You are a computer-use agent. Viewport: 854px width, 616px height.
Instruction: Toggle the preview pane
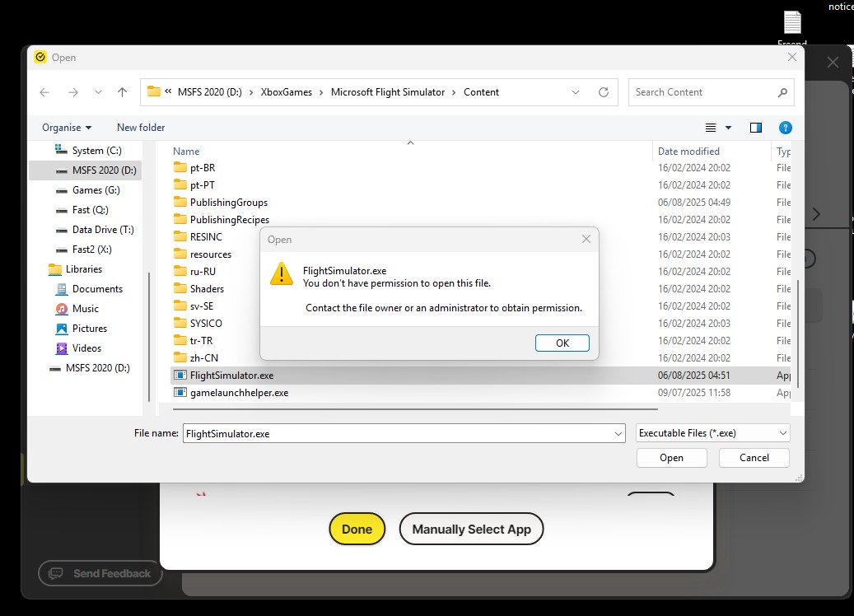(x=756, y=128)
